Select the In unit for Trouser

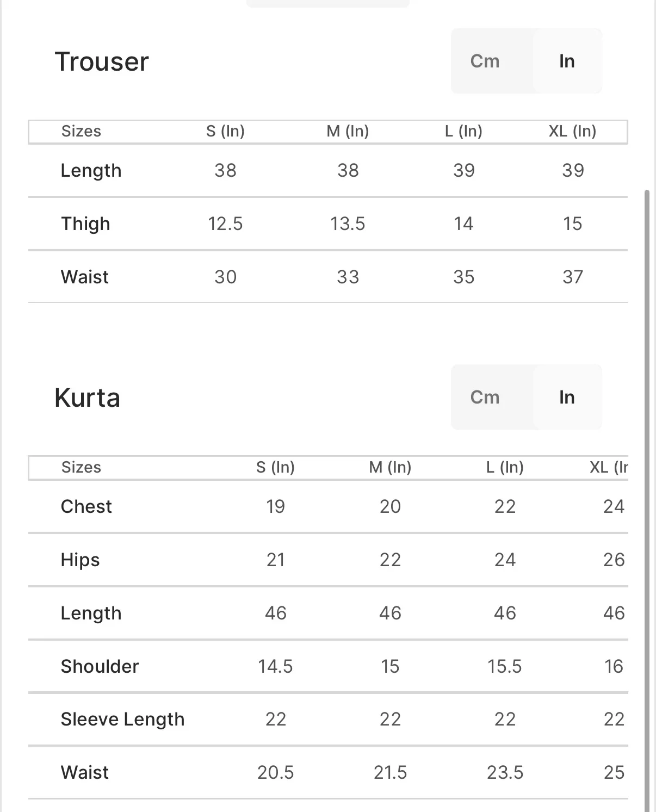[567, 61]
